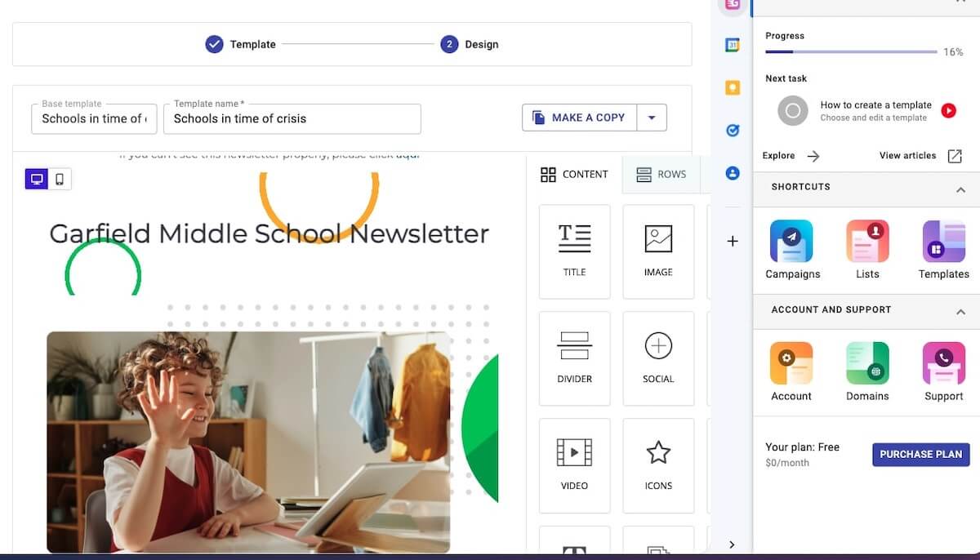
Task: Select the Image content block
Action: pyautogui.click(x=657, y=251)
